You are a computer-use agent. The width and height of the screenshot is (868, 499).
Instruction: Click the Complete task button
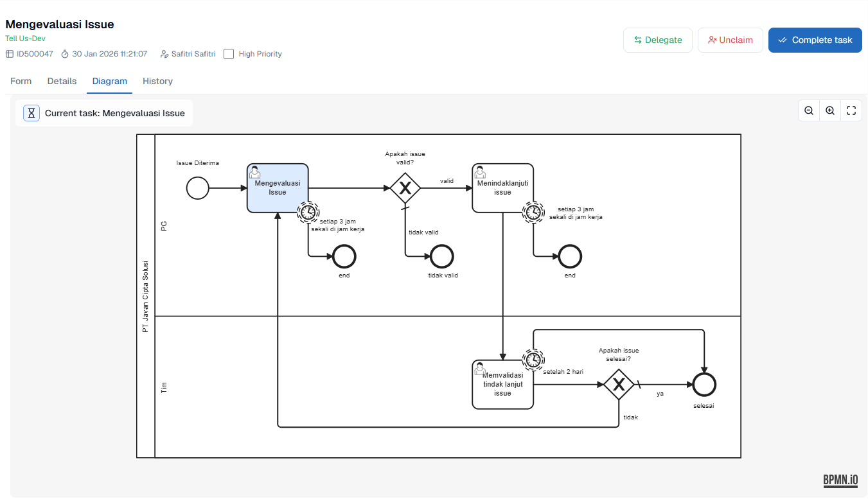pos(815,39)
